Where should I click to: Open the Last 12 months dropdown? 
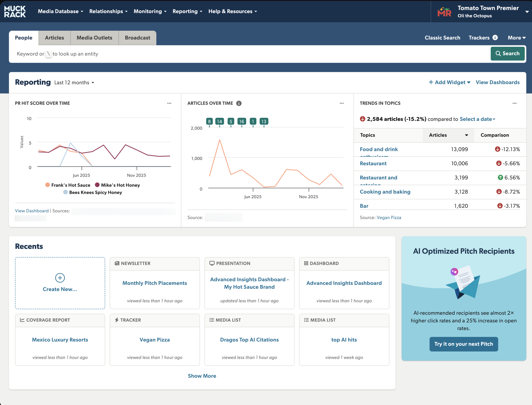click(x=74, y=82)
